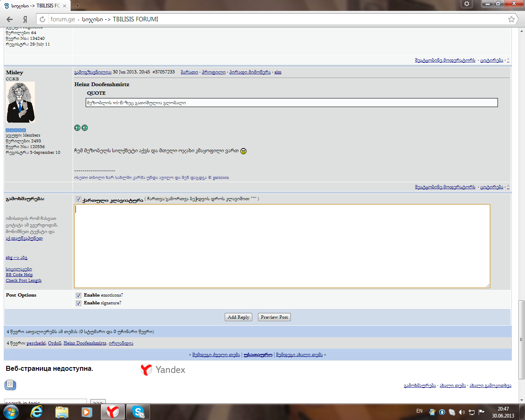Viewport: 525px width, 420px height.
Task: Click the yellow smiley ending Misley's message
Action: click(x=243, y=151)
